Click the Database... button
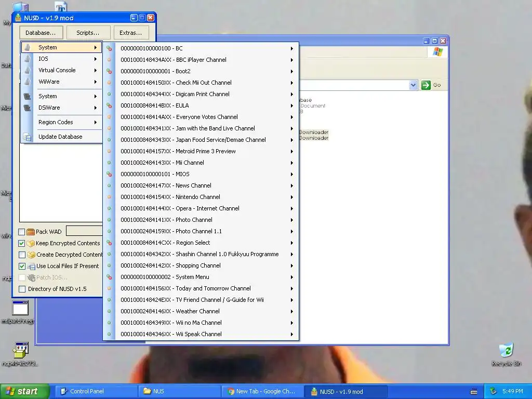This screenshot has width=532, height=399. pyautogui.click(x=41, y=33)
